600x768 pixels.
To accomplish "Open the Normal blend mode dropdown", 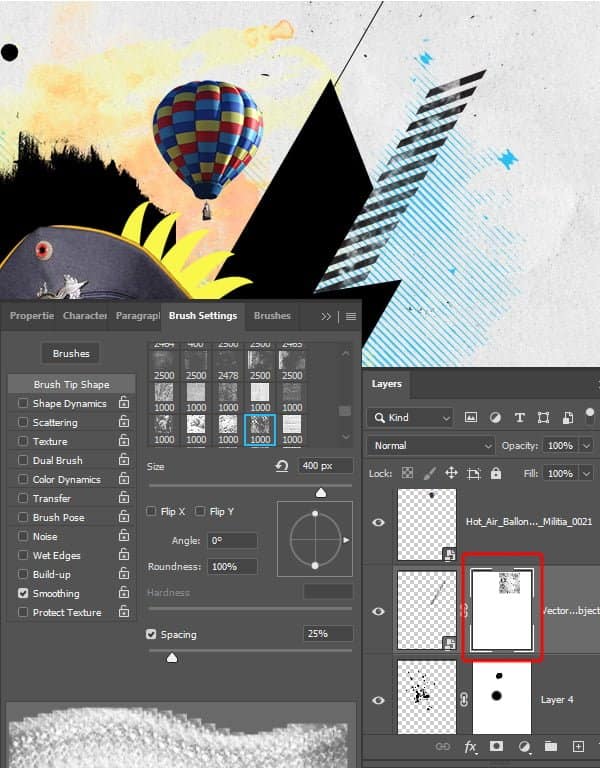I will coord(430,445).
